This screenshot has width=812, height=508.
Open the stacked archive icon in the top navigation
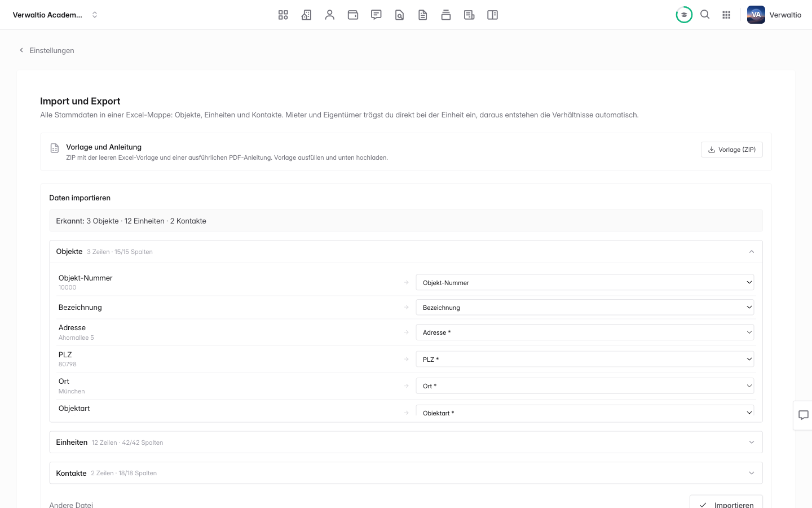pyautogui.click(x=446, y=15)
